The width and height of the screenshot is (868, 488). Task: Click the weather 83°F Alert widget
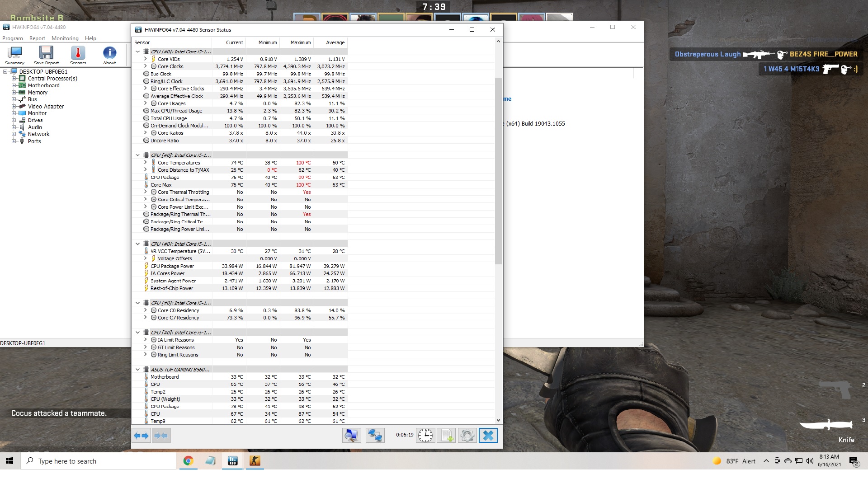point(734,461)
